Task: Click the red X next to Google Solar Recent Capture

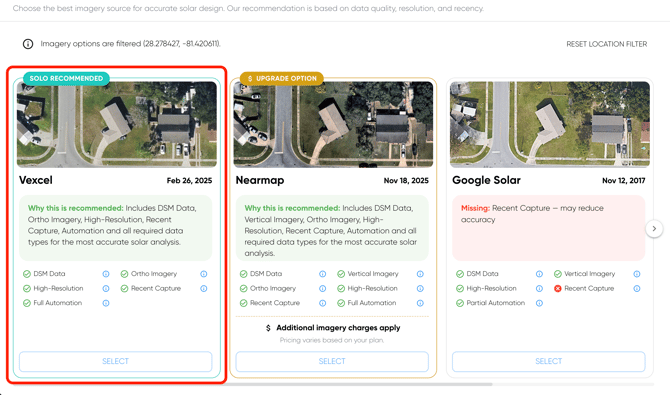Action: (x=558, y=289)
